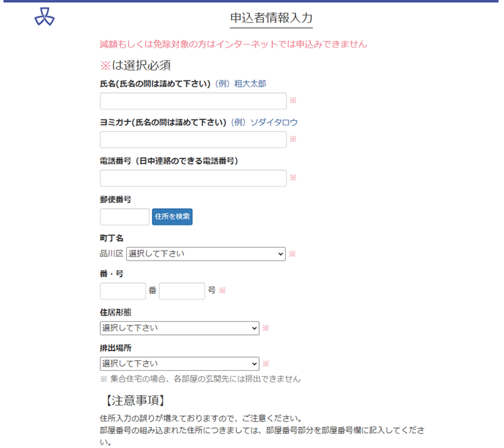Click the example name 祖大太郎 text
This screenshot has width=504, height=448.
(x=250, y=84)
